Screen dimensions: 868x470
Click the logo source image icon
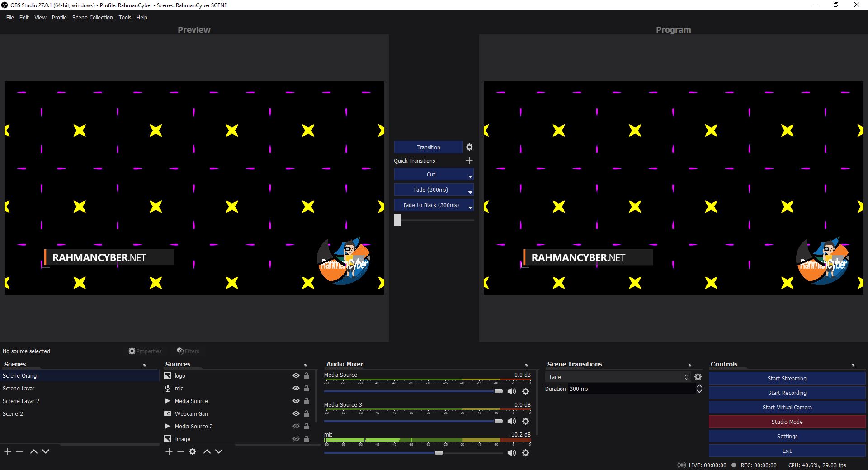[x=168, y=375]
